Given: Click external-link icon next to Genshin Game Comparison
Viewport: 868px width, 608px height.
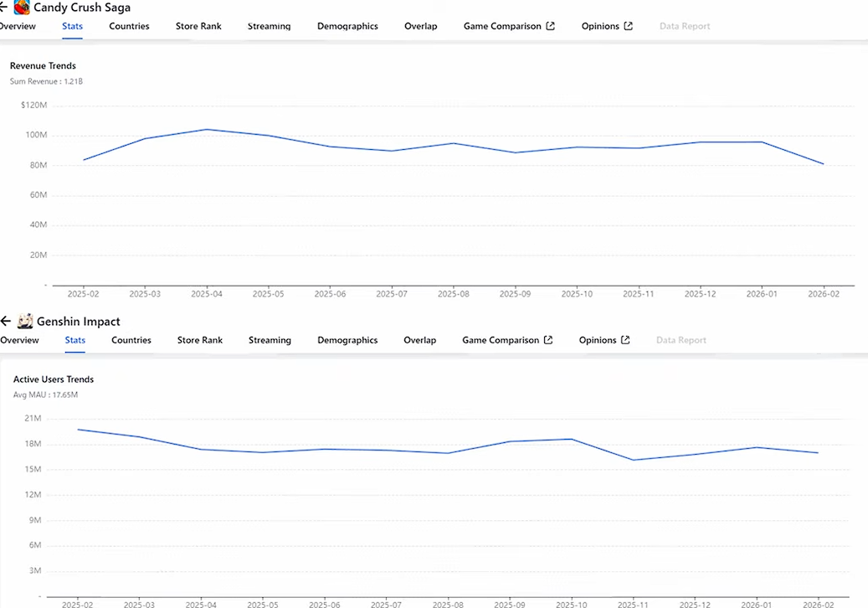Looking at the screenshot, I should click(548, 340).
